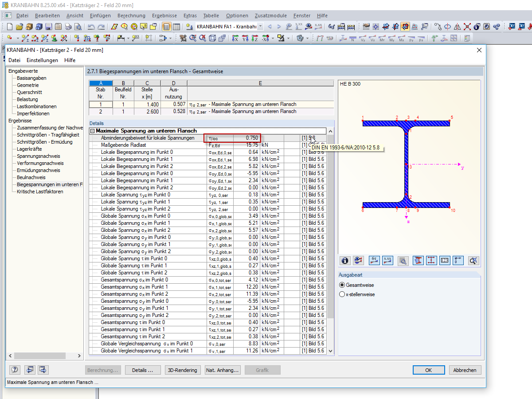Click the N axial force result icon

click(353, 39)
